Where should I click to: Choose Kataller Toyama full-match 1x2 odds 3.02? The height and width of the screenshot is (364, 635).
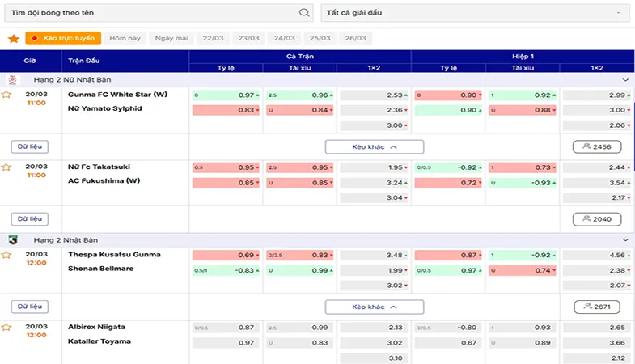374,343
